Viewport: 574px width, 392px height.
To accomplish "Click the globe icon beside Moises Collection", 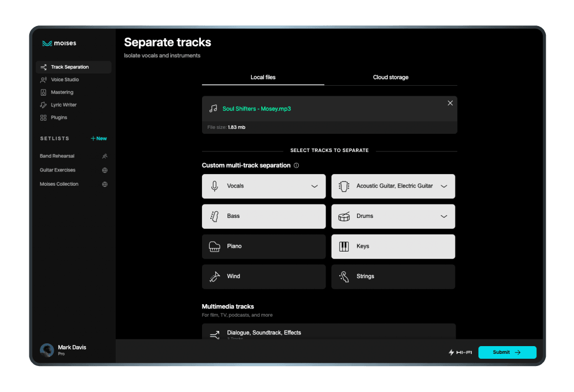I will tap(105, 184).
